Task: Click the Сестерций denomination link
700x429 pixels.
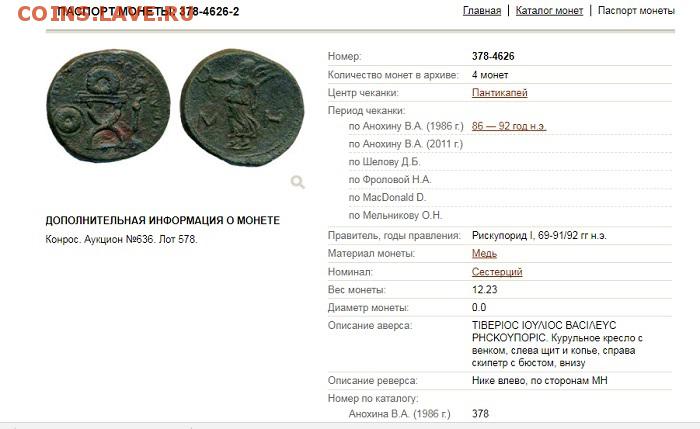Action: (497, 272)
